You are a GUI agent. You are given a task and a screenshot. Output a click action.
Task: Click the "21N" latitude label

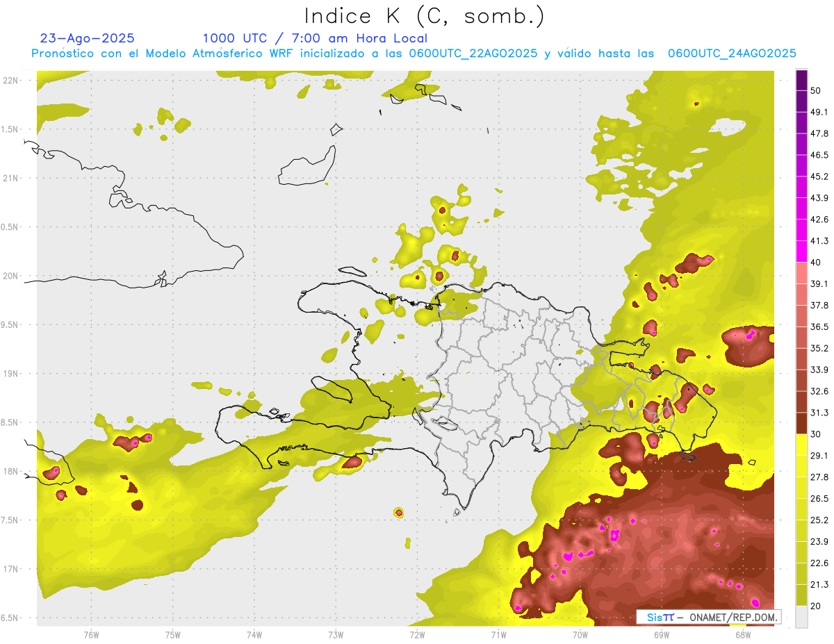click(x=10, y=179)
